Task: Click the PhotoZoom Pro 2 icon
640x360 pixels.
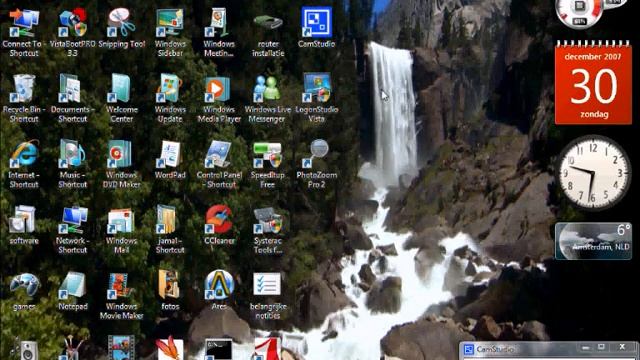Action: 316,154
